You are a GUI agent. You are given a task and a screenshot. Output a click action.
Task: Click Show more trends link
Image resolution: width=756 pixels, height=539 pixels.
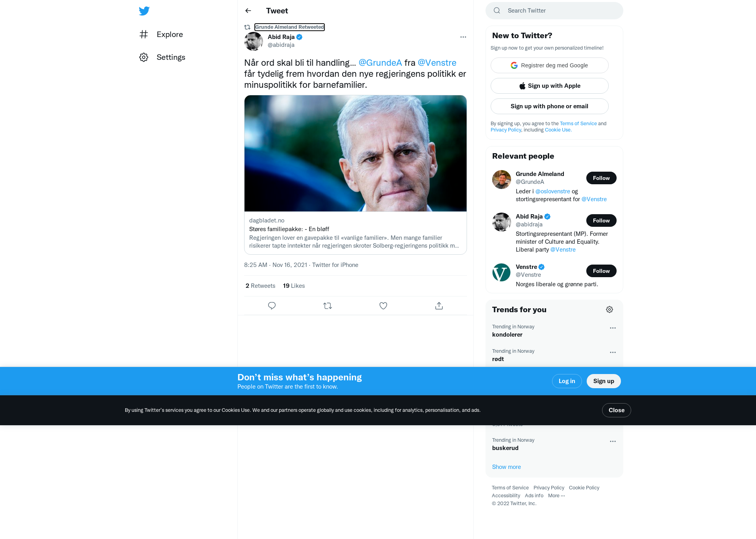[x=506, y=467]
